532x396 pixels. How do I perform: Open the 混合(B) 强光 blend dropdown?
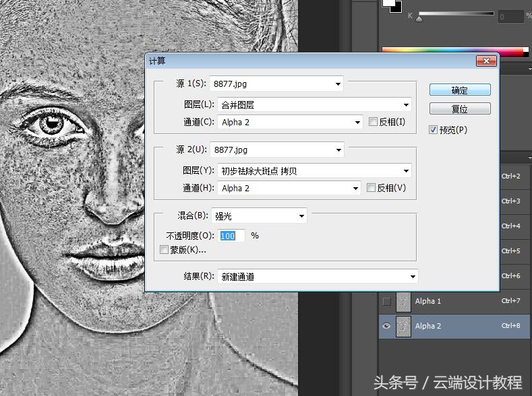(x=259, y=216)
